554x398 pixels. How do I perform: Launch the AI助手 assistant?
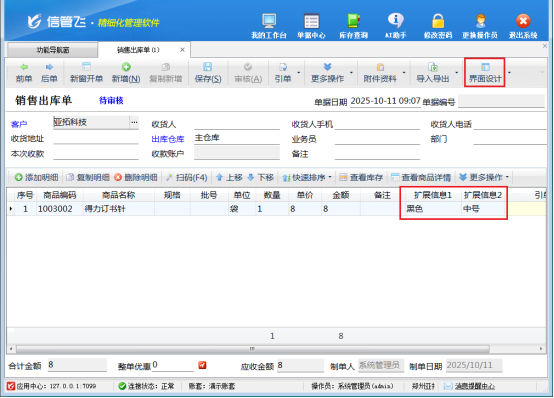tap(396, 25)
